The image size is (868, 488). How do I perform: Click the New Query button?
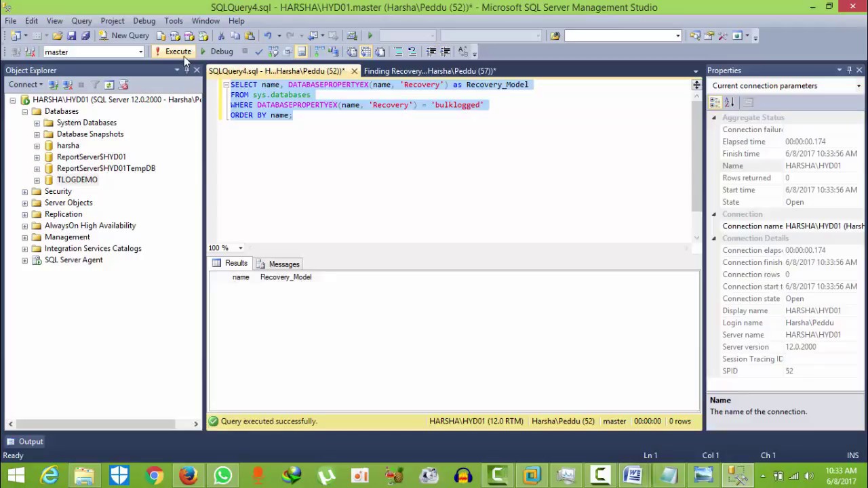pos(124,35)
